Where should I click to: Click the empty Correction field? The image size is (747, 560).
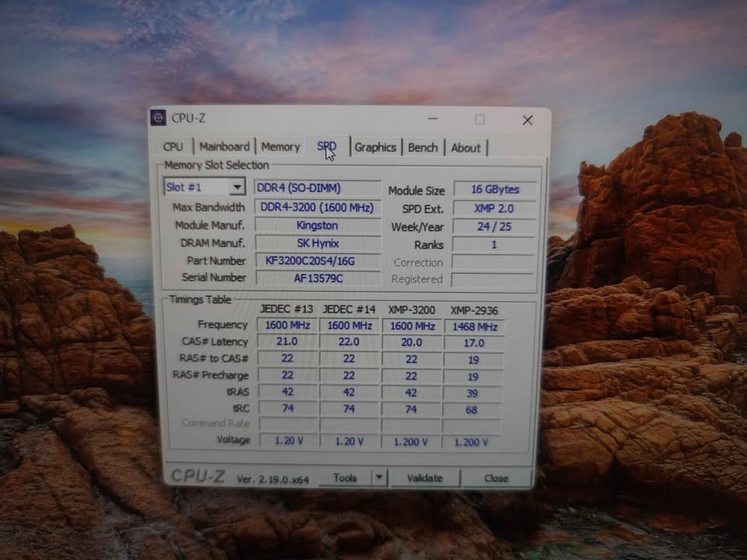tap(493, 262)
